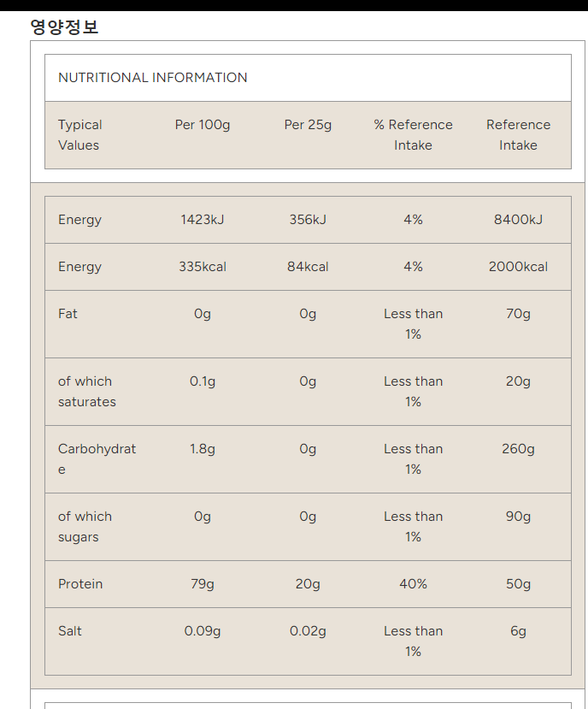This screenshot has width=588, height=709.
Task: Click the 40% protein reference intake value
Action: pyautogui.click(x=413, y=584)
